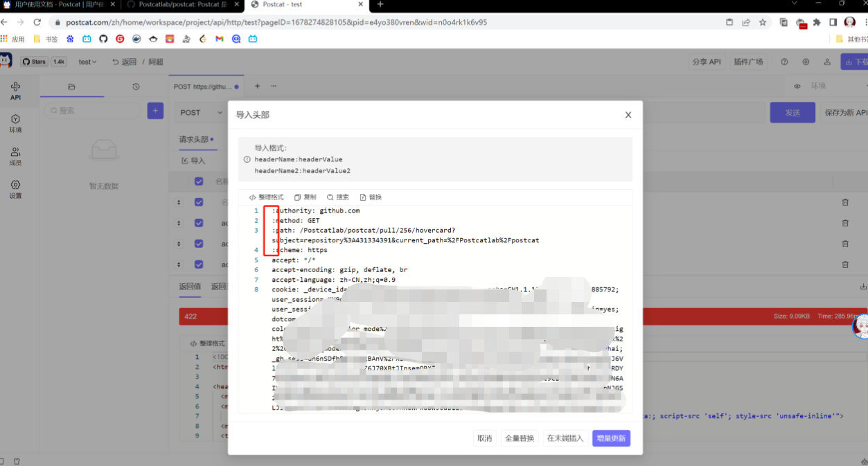The image size is (868, 466).
Task: Open the tab more-options ellipsis menu
Action: pyautogui.click(x=274, y=87)
